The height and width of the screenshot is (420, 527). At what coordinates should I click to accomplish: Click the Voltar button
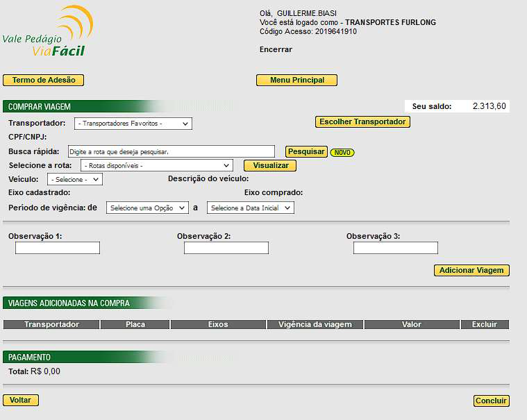pyautogui.click(x=21, y=401)
